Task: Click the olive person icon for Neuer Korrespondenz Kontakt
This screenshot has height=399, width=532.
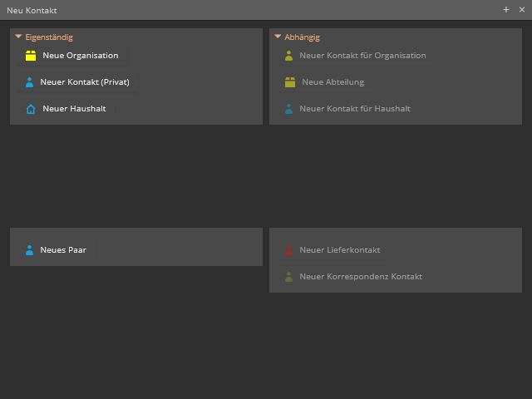Action: 288,277
